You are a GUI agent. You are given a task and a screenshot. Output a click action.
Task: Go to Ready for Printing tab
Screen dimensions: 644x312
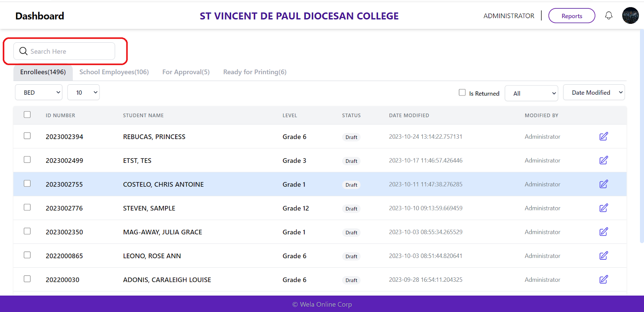tap(255, 72)
